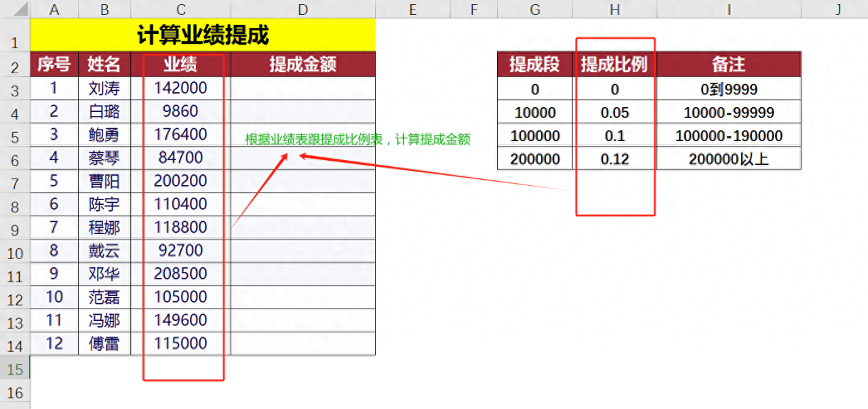Click the 业绩 value 200200

[x=180, y=180]
